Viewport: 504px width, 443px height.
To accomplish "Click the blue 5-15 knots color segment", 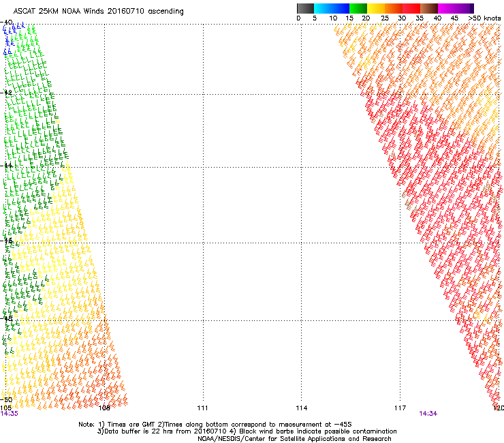I will click(x=332, y=8).
